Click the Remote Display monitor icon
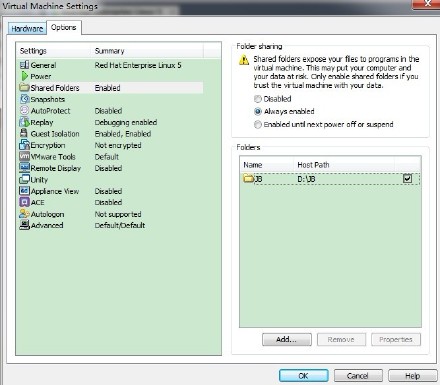 [x=24, y=168]
